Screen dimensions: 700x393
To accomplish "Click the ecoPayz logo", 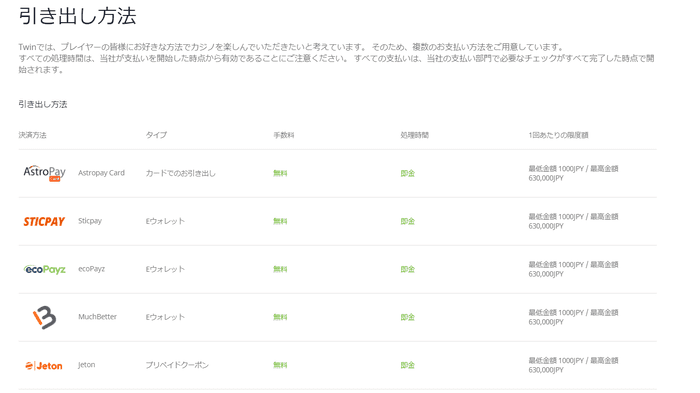I will coord(45,269).
